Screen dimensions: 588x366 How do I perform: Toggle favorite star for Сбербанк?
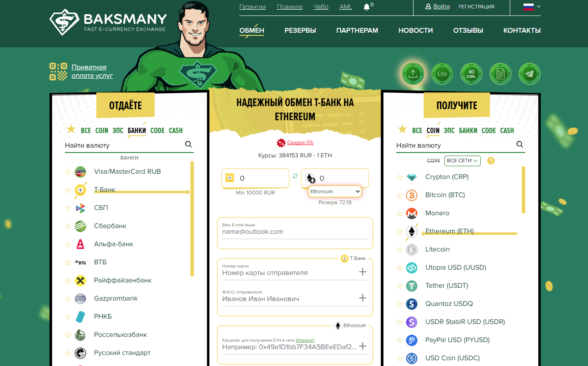(x=68, y=226)
